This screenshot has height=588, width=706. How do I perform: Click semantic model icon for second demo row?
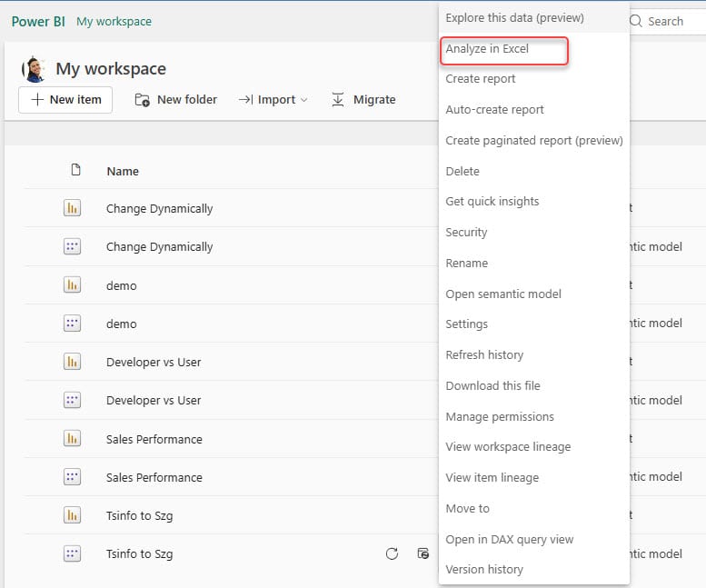tap(72, 324)
